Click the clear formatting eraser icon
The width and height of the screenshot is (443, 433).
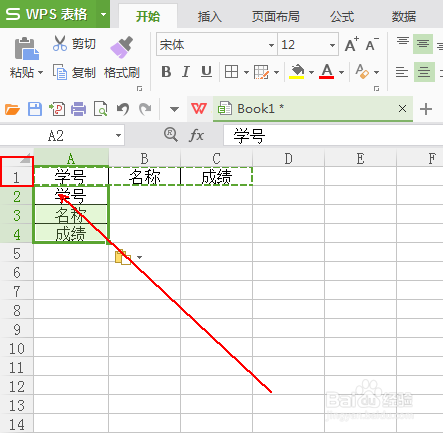pos(362,71)
